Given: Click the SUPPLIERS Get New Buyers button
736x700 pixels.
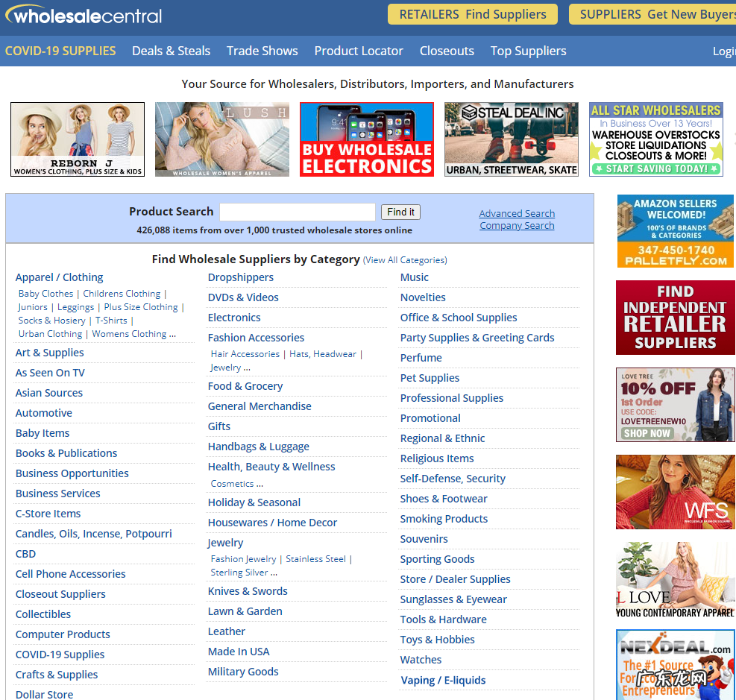Looking at the screenshot, I should pos(653,14).
